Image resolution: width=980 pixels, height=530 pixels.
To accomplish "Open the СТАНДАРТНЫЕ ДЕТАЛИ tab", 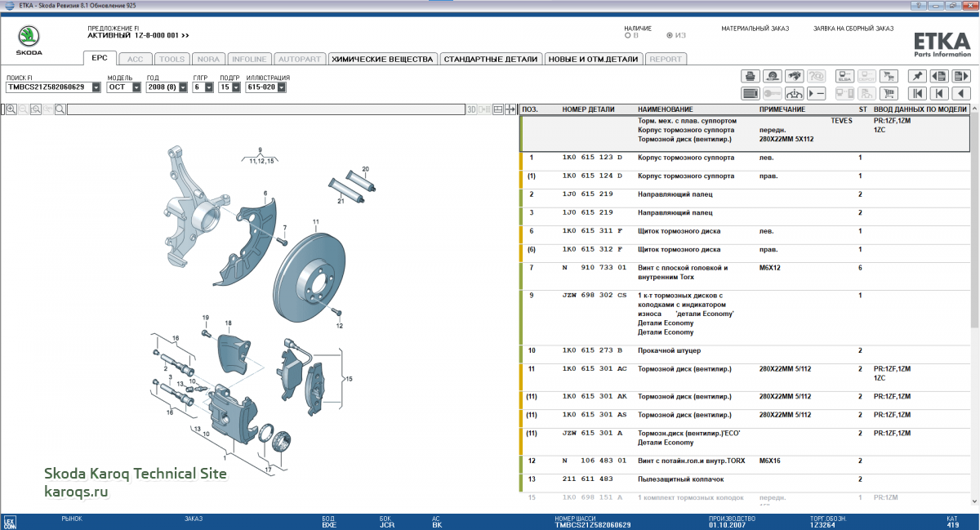I will tap(492, 59).
